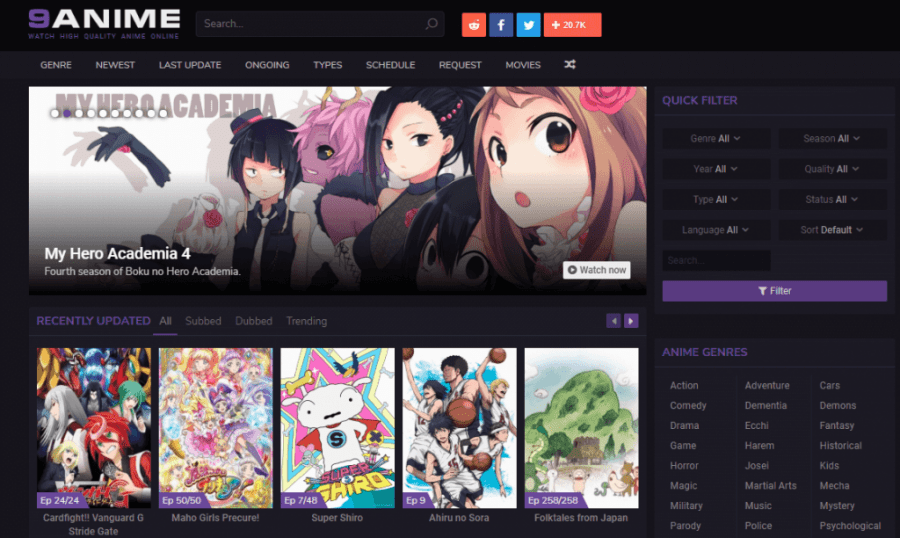Screen dimensions: 900x538
Task: Click the purple Filter button
Action: 774,291
